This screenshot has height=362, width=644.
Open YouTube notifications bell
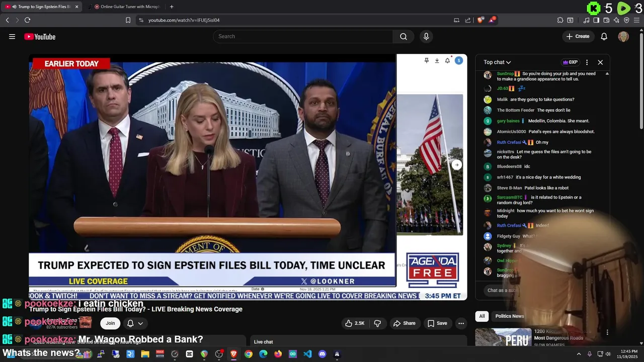pyautogui.click(x=604, y=36)
